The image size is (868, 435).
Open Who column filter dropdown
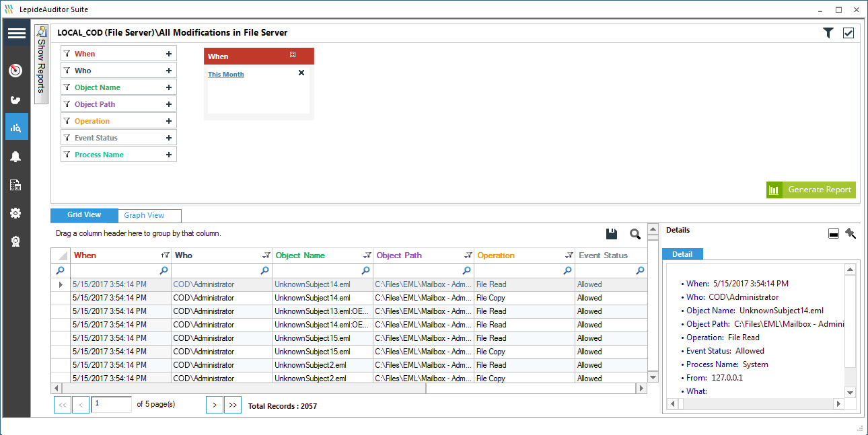click(x=266, y=255)
